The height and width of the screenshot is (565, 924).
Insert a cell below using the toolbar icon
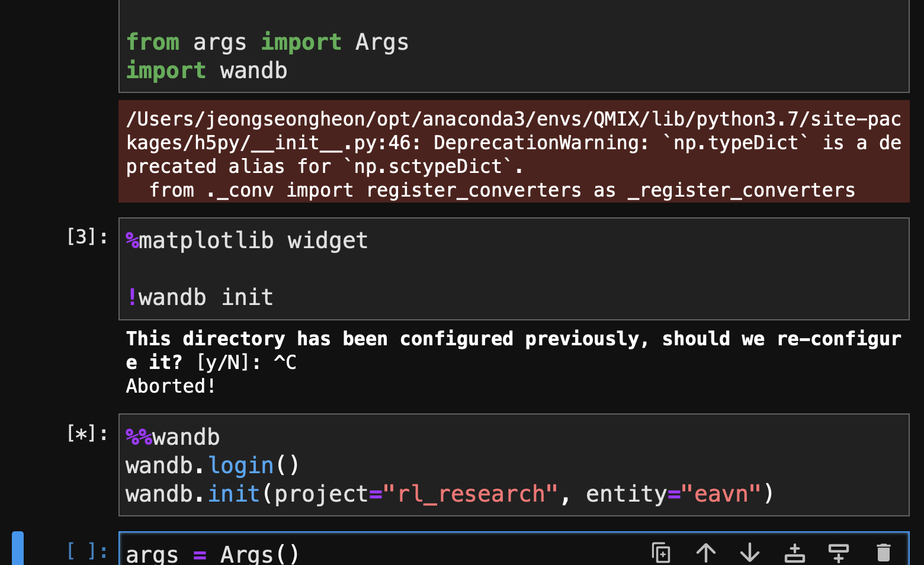(x=839, y=553)
